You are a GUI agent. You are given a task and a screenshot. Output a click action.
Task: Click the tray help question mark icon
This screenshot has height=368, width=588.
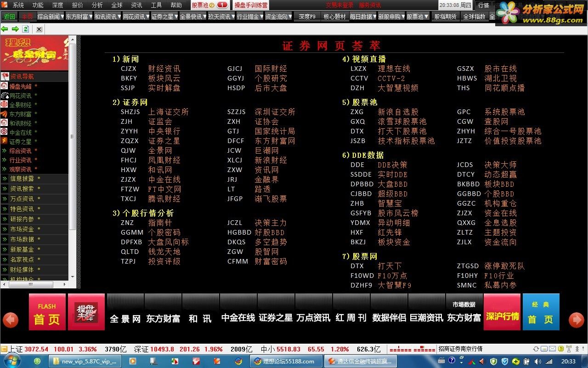pyautogui.click(x=452, y=361)
